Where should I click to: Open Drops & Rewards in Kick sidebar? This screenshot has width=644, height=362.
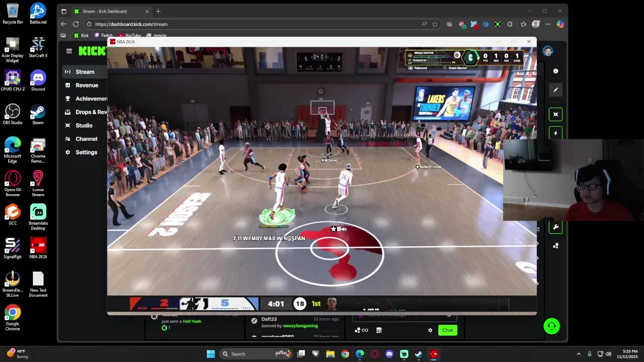point(85,112)
